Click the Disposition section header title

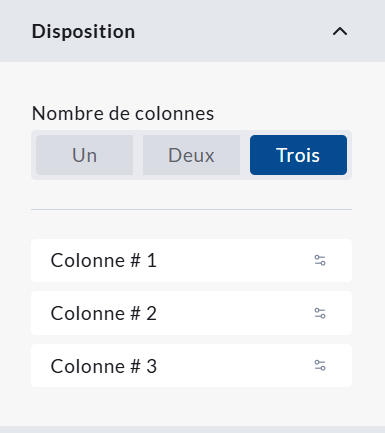(83, 32)
